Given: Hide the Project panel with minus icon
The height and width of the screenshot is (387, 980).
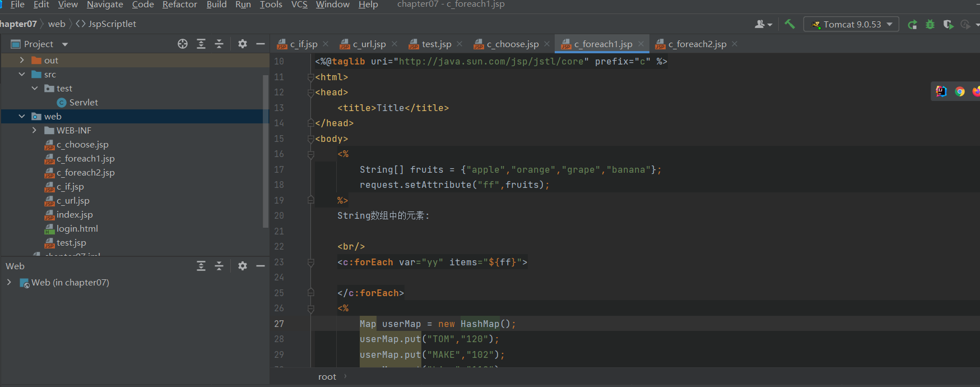Looking at the screenshot, I should [x=261, y=44].
